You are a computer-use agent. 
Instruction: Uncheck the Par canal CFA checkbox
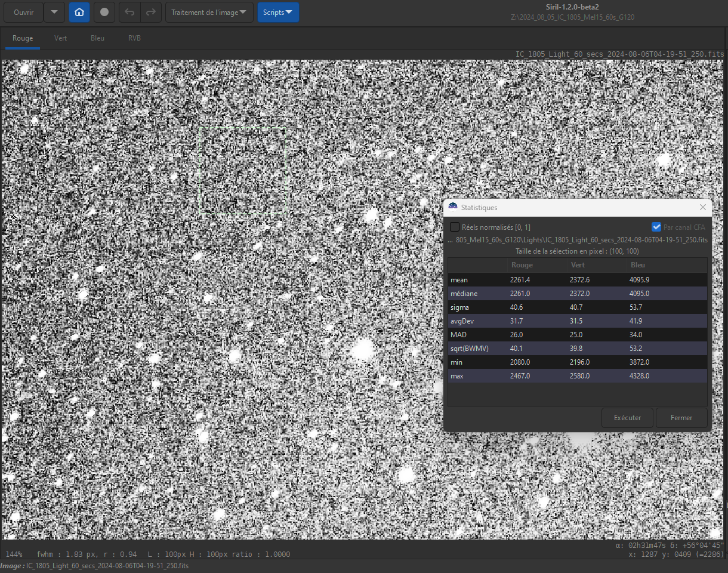(656, 227)
